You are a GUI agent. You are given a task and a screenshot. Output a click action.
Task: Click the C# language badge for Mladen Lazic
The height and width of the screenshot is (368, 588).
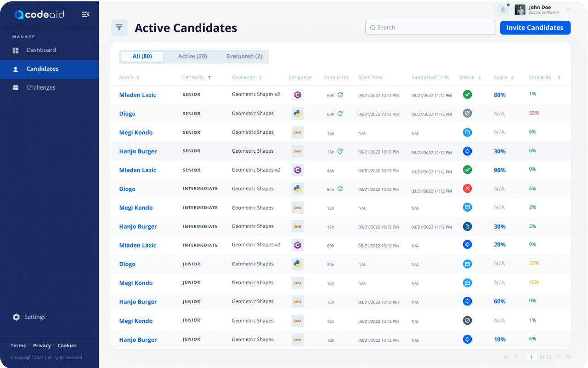pyautogui.click(x=297, y=94)
